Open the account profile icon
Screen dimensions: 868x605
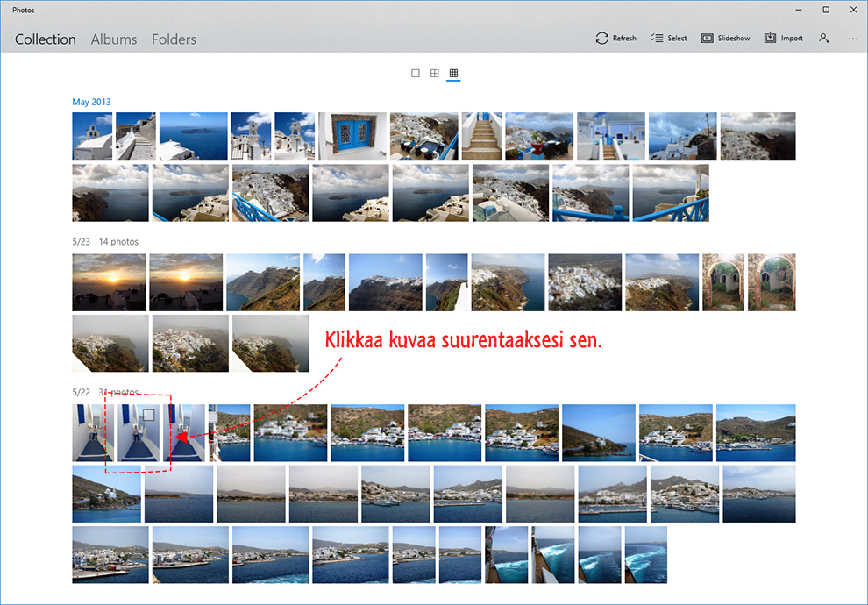(x=823, y=39)
